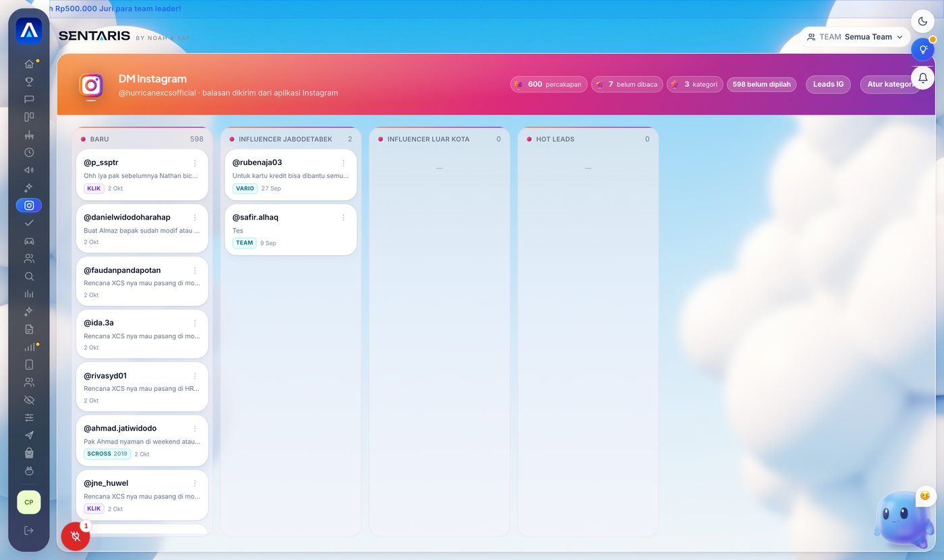944x560 pixels.
Task: Click the HOT LEADS column header
Action: tap(587, 139)
